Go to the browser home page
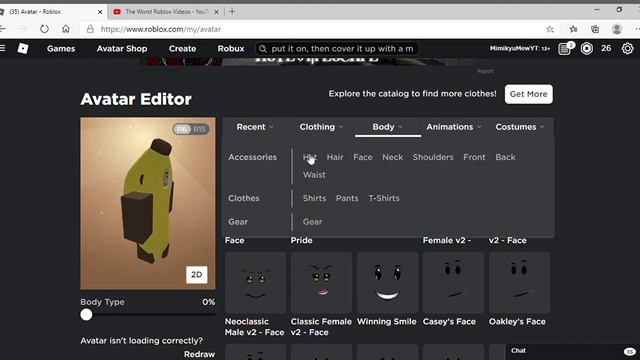640x360 pixels. [66, 29]
